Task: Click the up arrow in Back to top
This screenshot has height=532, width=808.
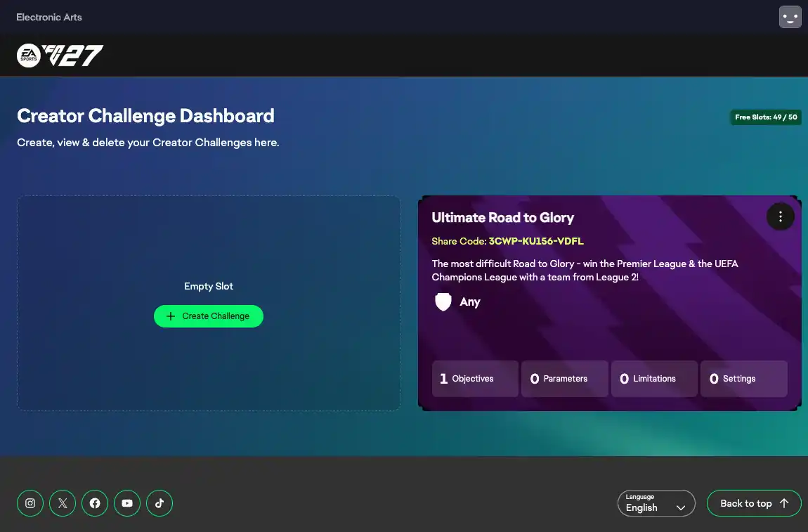Action: (784, 503)
